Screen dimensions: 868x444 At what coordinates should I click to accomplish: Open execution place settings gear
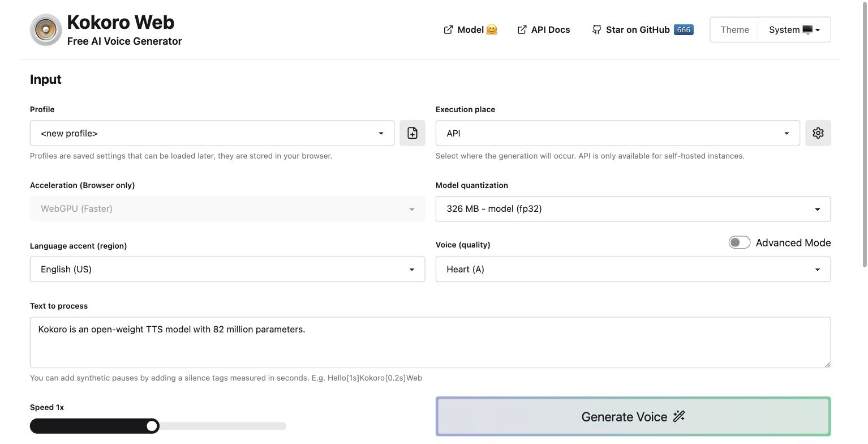tap(818, 133)
